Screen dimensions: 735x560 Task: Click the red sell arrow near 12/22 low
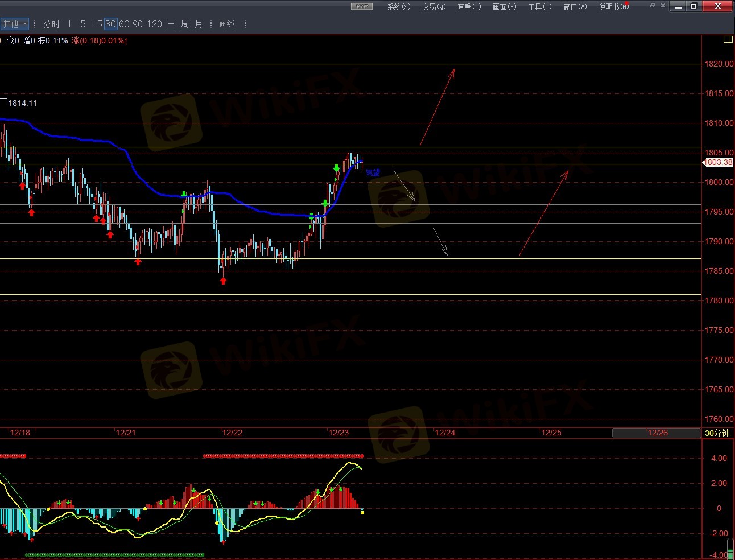pyautogui.click(x=224, y=280)
